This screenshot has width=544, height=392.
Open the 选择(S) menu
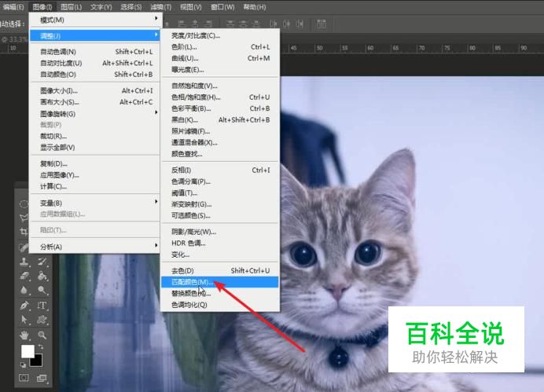click(130, 6)
